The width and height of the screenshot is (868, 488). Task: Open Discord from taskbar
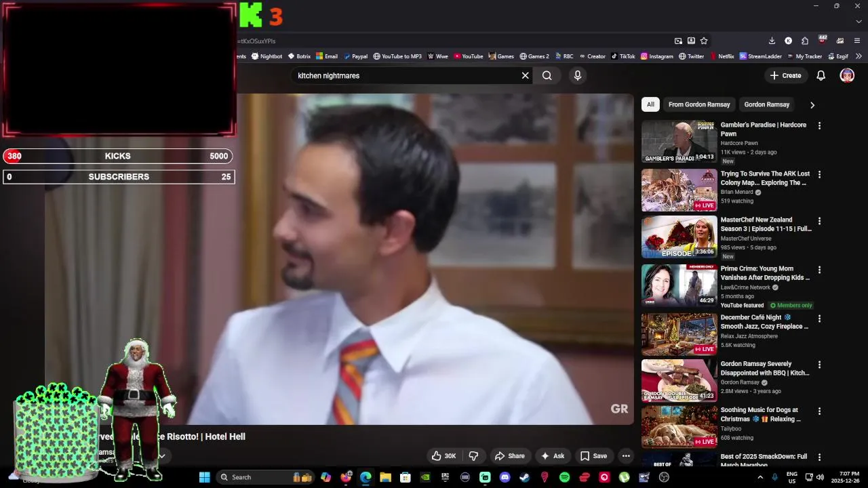505,477
